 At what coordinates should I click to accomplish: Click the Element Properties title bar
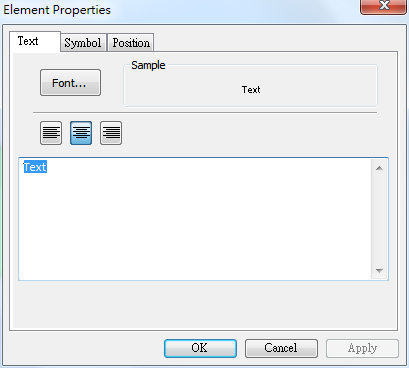tap(180, 10)
